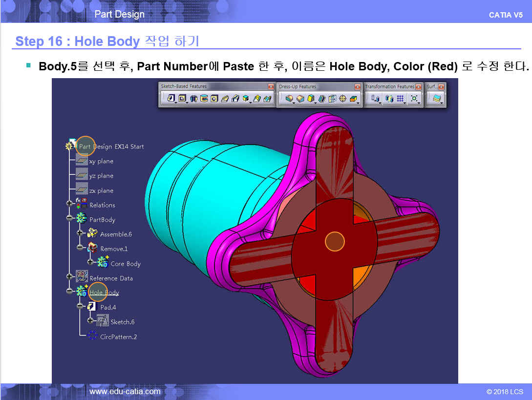Activate the Shell tool icon

tap(321, 99)
